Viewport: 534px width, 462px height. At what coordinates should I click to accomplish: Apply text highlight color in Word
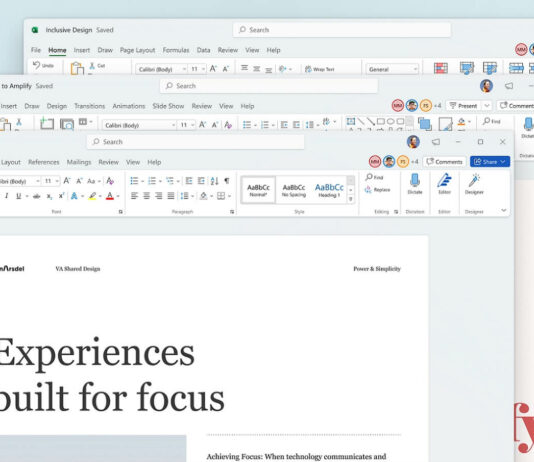coord(92,196)
